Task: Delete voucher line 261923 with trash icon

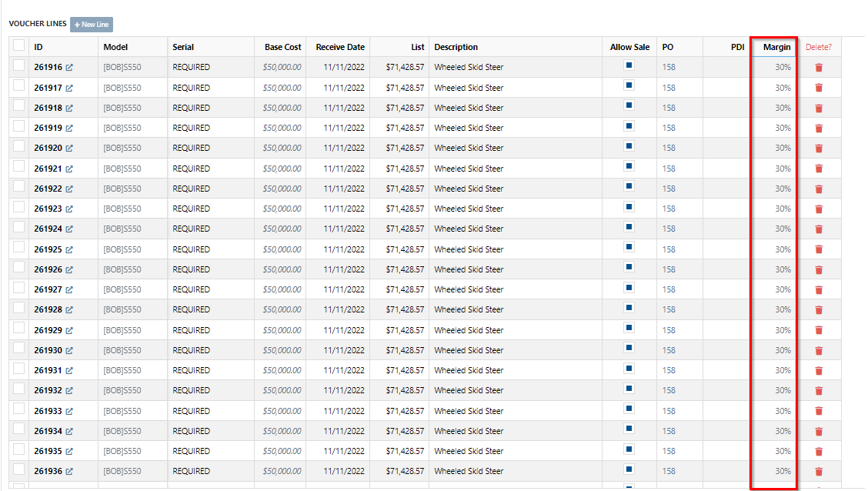Action: coord(819,209)
